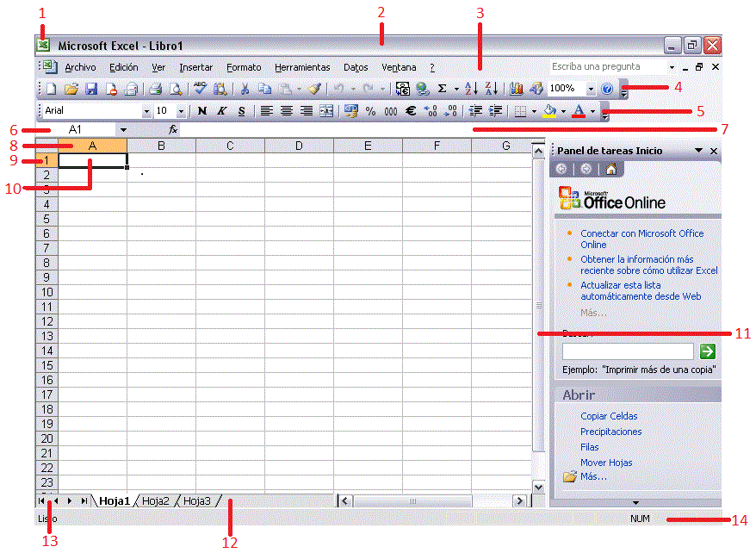Viewport: 756px width, 553px height.
Task: Select column C header
Action: 230,146
